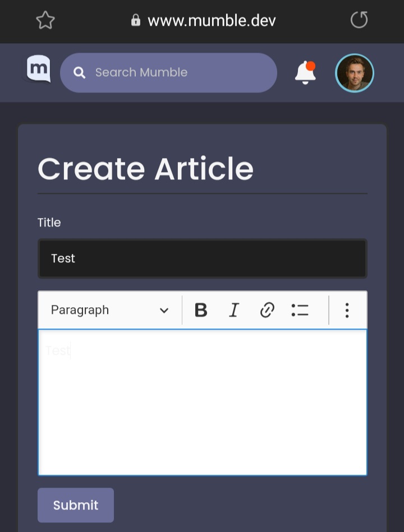
Task: Insert a hyperlink in the editor
Action: 267,310
